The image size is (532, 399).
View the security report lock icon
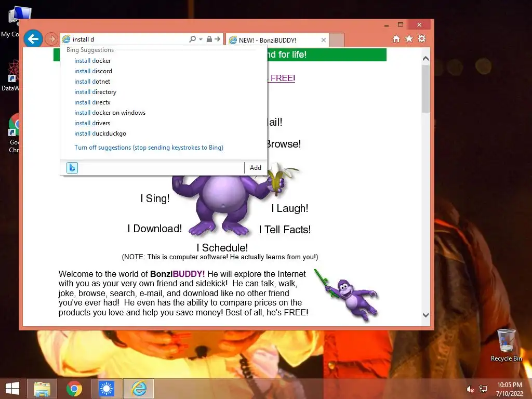point(209,39)
